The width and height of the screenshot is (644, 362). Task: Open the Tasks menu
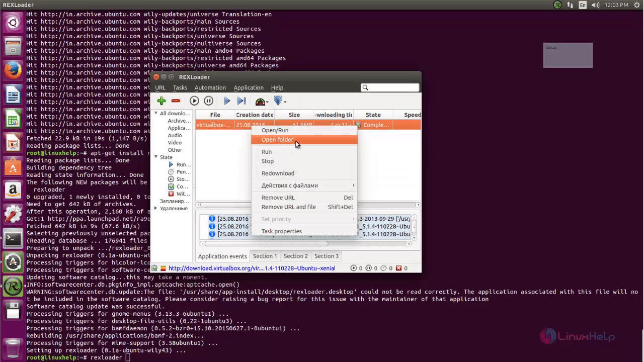pyautogui.click(x=180, y=87)
